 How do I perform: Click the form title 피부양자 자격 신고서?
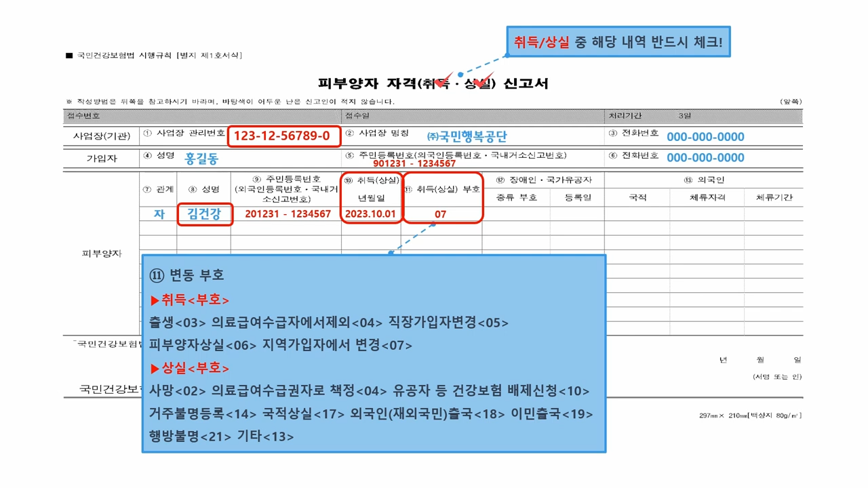click(x=433, y=83)
